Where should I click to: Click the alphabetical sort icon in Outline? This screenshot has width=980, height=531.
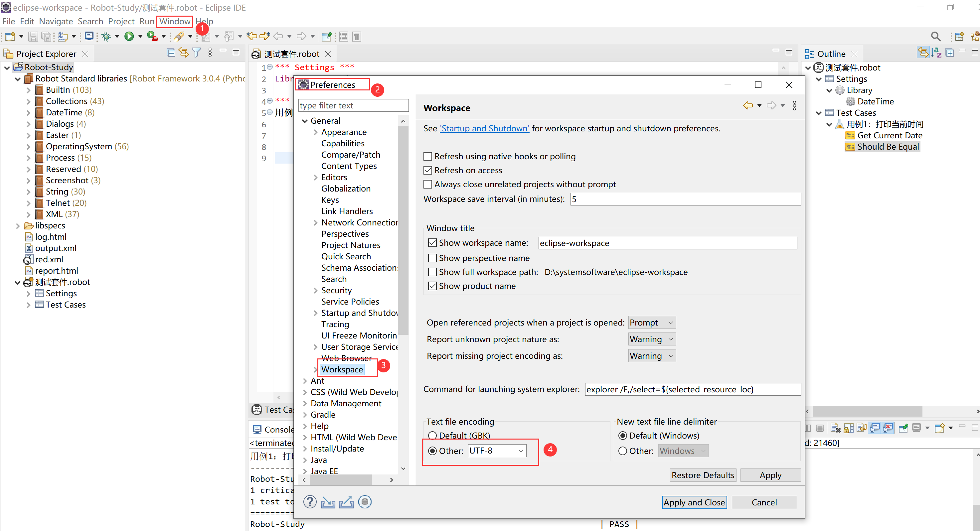937,53
